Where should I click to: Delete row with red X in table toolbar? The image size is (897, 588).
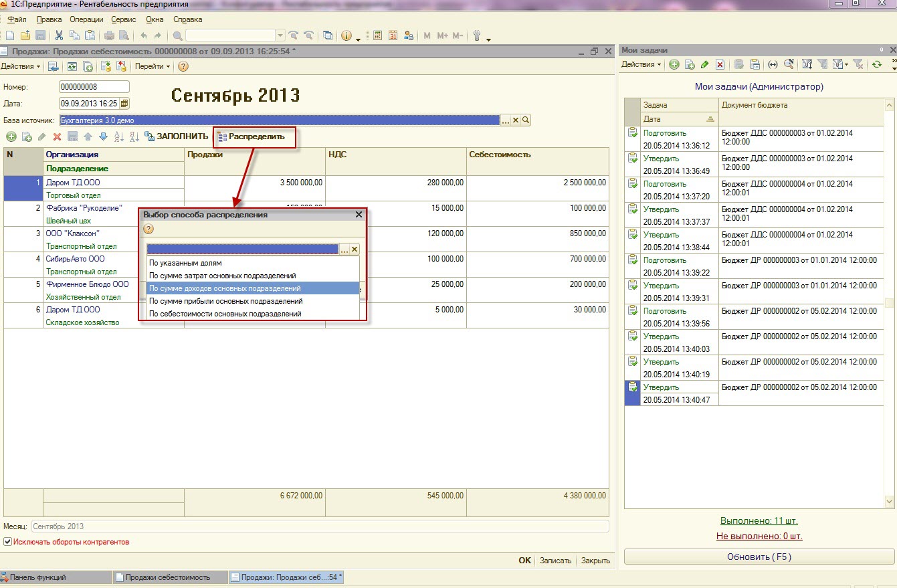click(x=58, y=136)
